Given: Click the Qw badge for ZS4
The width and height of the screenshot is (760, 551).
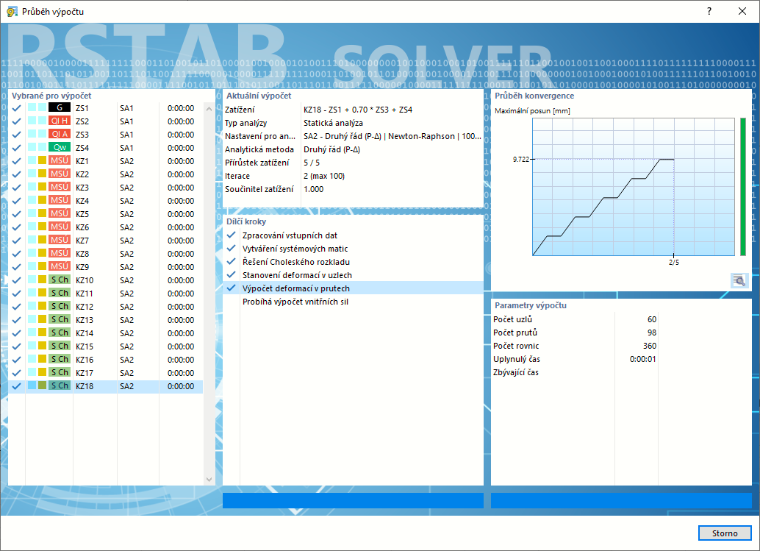Looking at the screenshot, I should 59,147.
